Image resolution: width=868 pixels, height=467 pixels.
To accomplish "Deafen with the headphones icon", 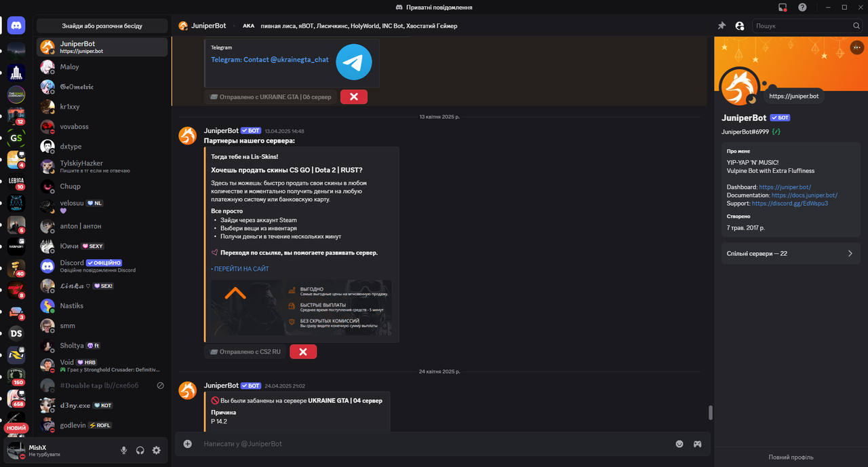I will pyautogui.click(x=140, y=450).
